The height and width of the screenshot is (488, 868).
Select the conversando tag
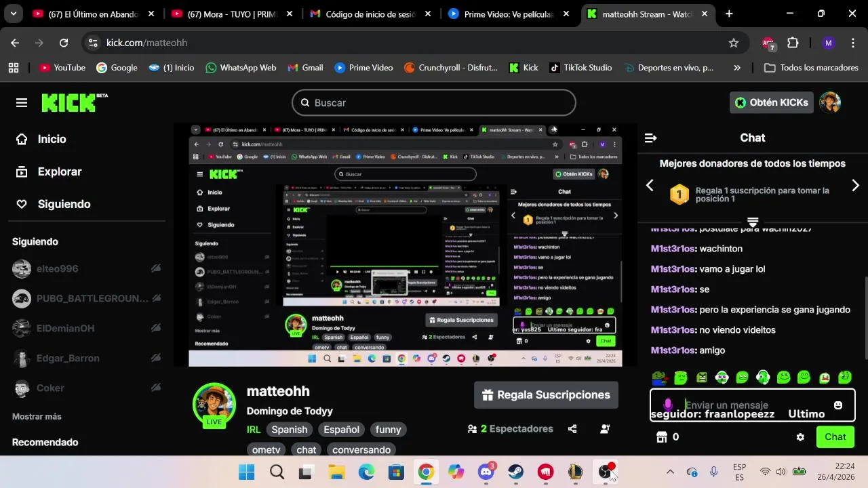point(361,450)
